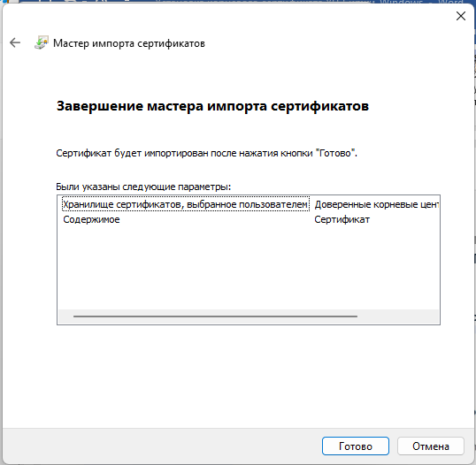This screenshot has height=465, width=476.
Task: Click the horizontal scrollbar thumb
Action: point(215,316)
